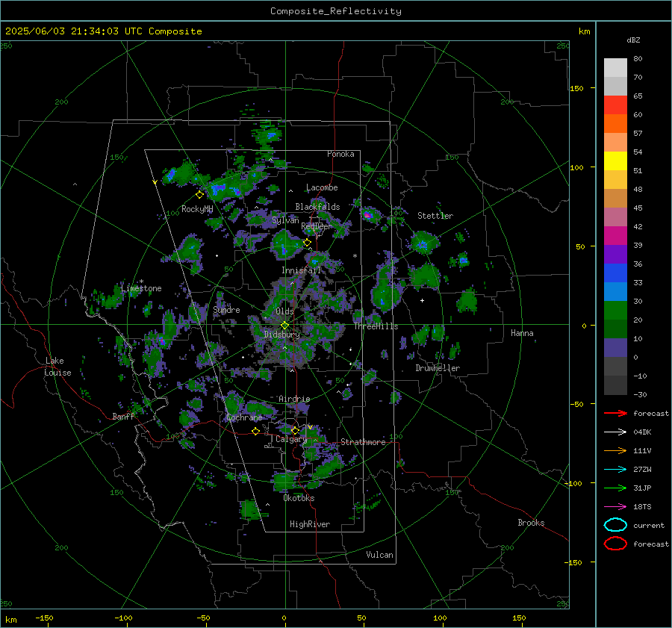Screen dimensions: 672x628
Task: Click the Ponoka city label
Action: (340, 154)
